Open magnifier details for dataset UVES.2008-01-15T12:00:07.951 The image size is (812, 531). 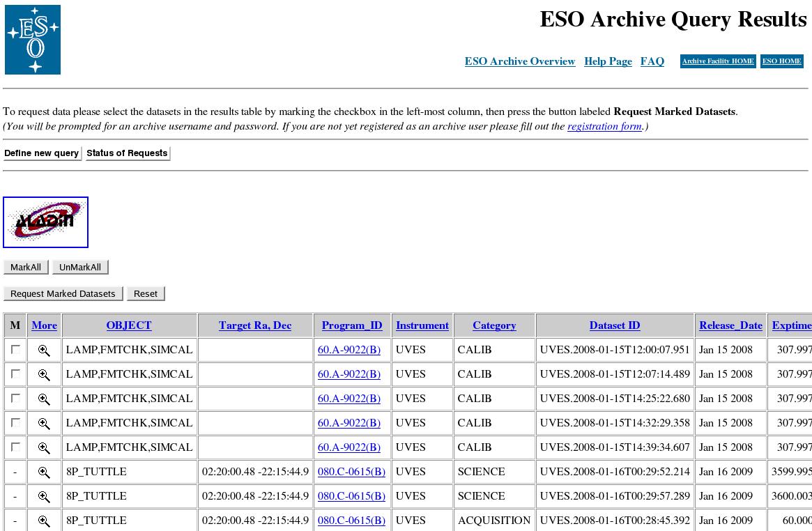[x=44, y=351]
